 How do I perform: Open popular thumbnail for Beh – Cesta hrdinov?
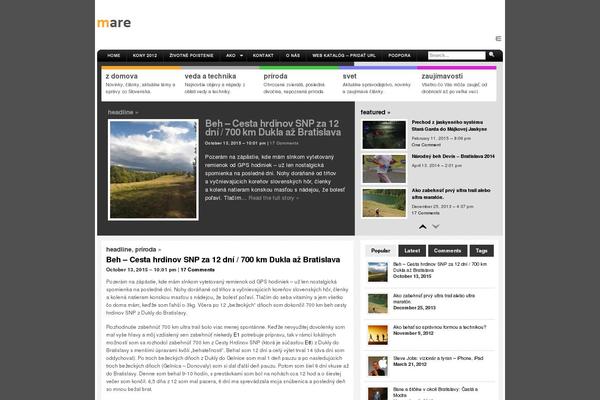click(378, 272)
